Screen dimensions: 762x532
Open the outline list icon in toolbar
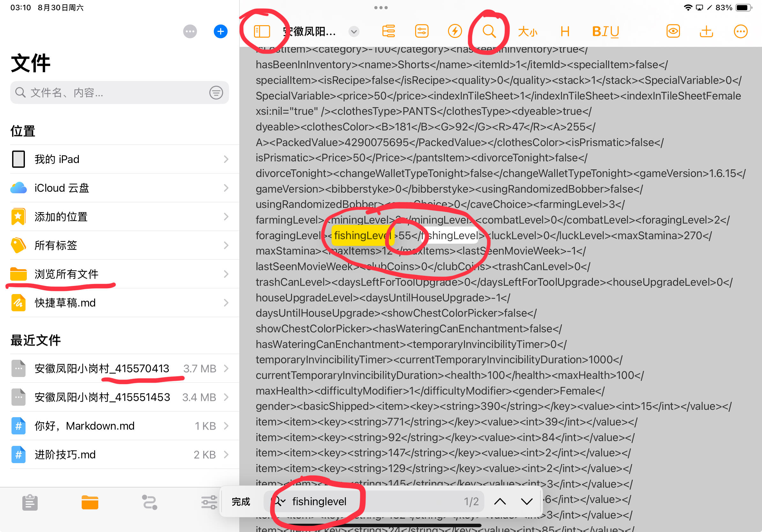388,31
